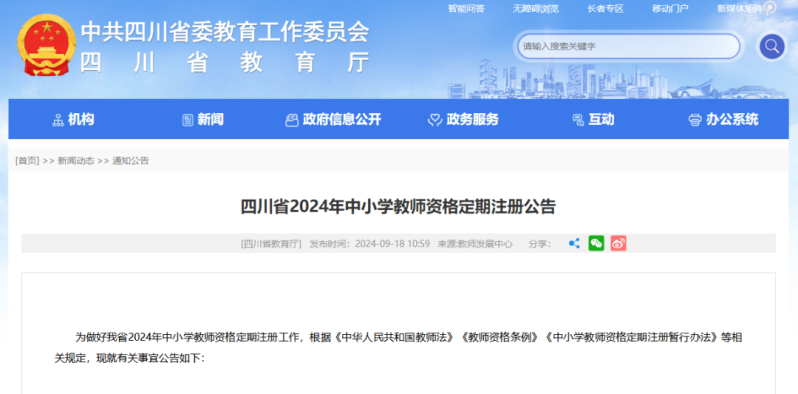
Task: Go to 移动门户 link
Action: (x=670, y=8)
